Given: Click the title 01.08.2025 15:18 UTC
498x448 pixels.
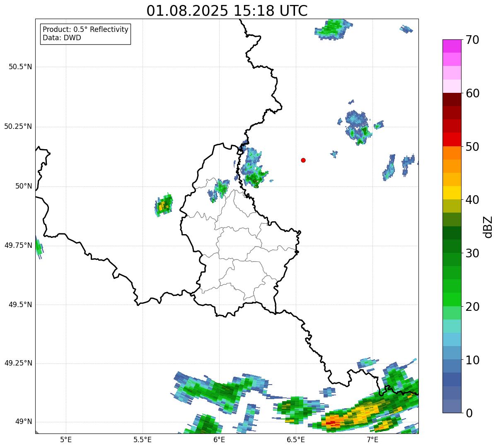Looking at the screenshot, I should click(227, 11).
